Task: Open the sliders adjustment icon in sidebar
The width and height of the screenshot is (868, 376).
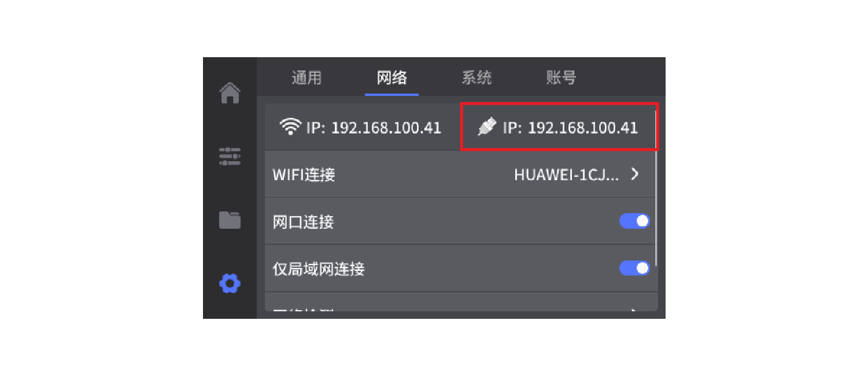Action: (x=230, y=156)
